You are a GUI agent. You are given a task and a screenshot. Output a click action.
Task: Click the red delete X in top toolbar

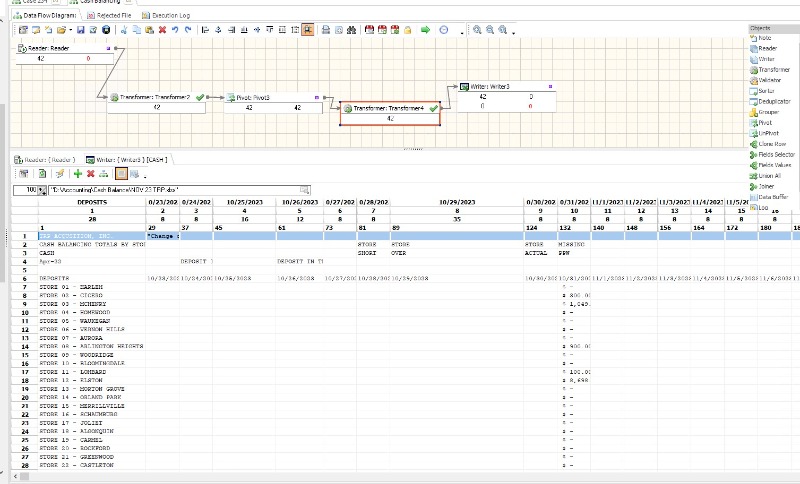point(162,30)
